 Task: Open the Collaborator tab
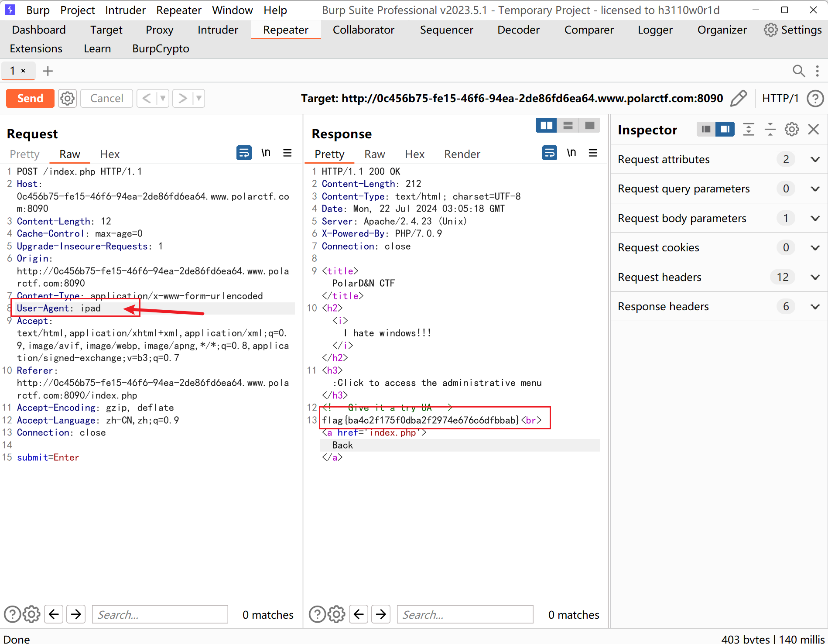click(x=363, y=30)
